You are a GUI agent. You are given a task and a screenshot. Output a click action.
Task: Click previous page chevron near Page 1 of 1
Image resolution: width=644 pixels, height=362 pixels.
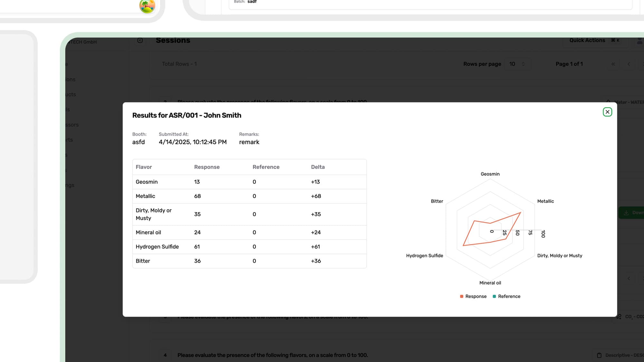click(x=629, y=64)
